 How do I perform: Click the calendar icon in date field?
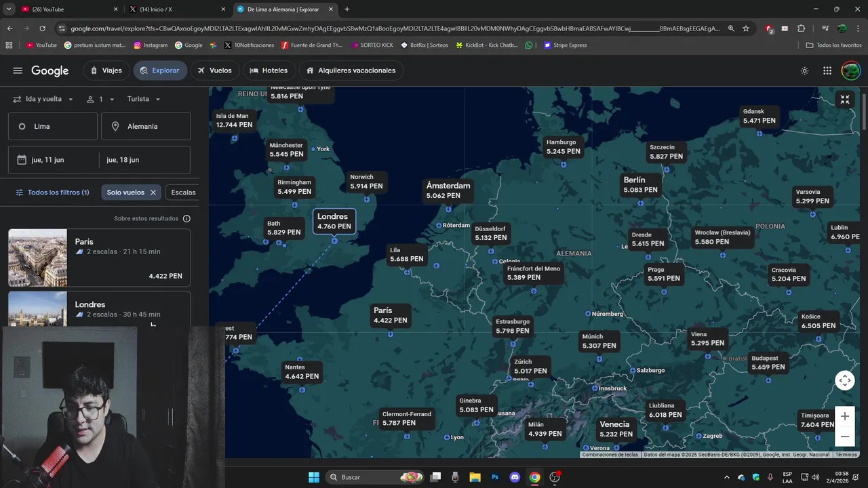tap(21, 160)
